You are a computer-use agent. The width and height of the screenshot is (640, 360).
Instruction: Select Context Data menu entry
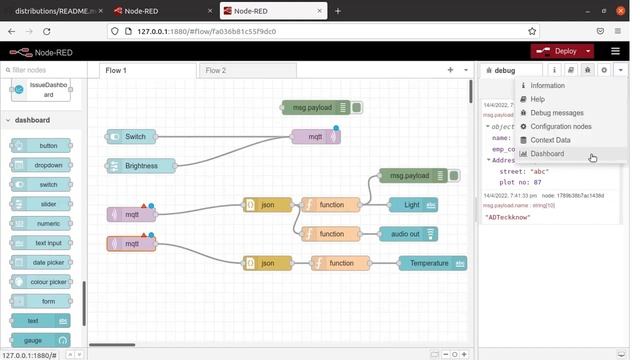click(572, 140)
